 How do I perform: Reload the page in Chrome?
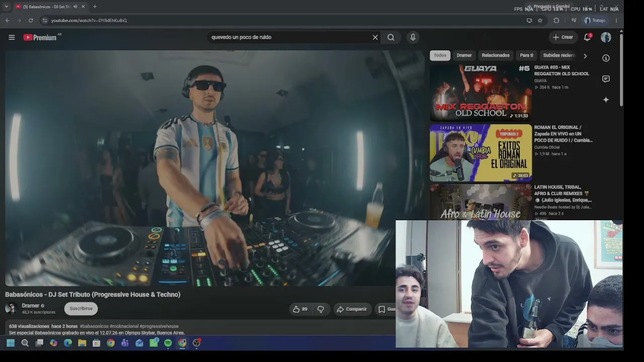pyautogui.click(x=31, y=21)
